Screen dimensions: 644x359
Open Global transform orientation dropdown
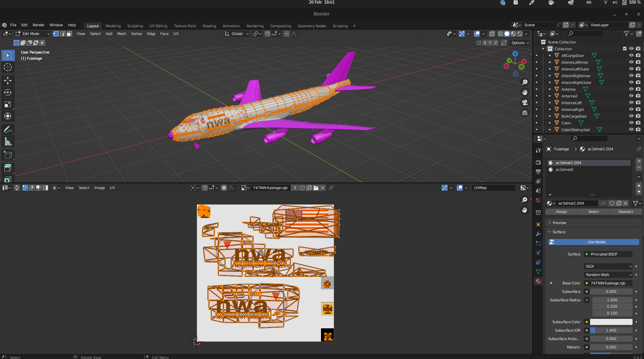click(x=237, y=34)
